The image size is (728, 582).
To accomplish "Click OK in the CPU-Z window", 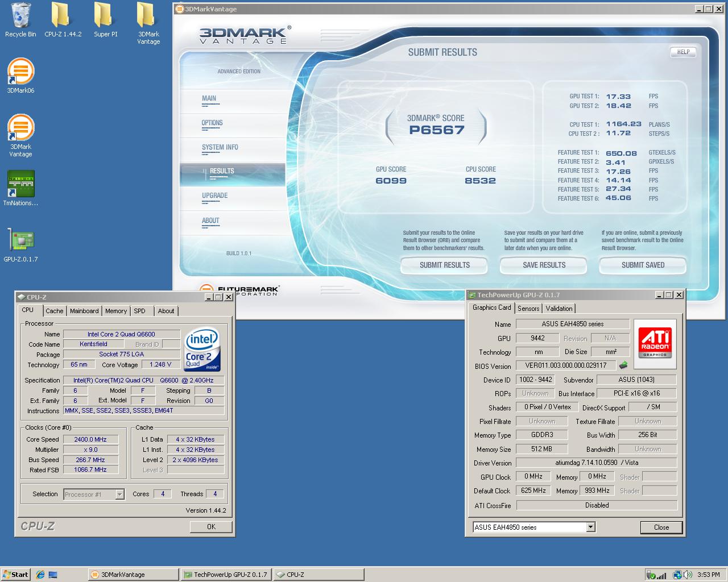I will (x=211, y=527).
